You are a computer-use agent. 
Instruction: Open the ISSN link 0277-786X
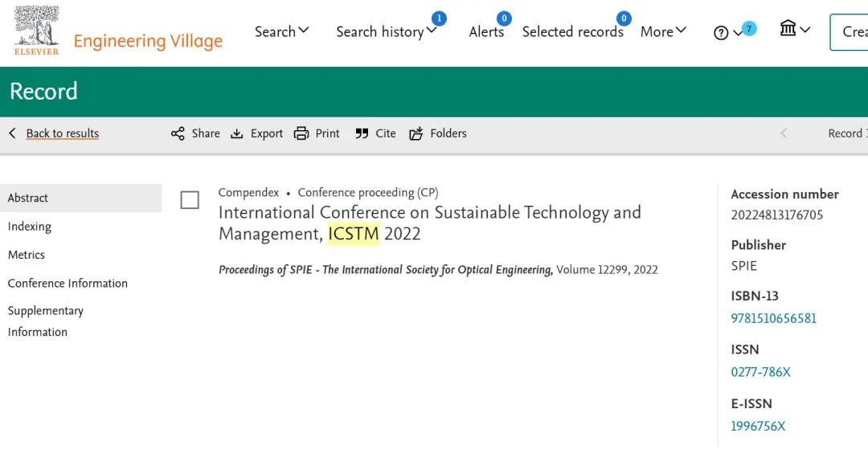[x=760, y=372]
